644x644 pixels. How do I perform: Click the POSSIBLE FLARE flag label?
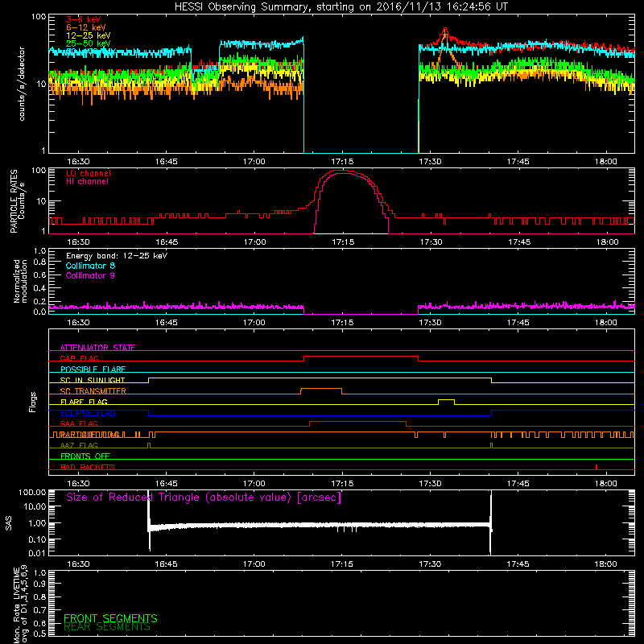coord(93,369)
